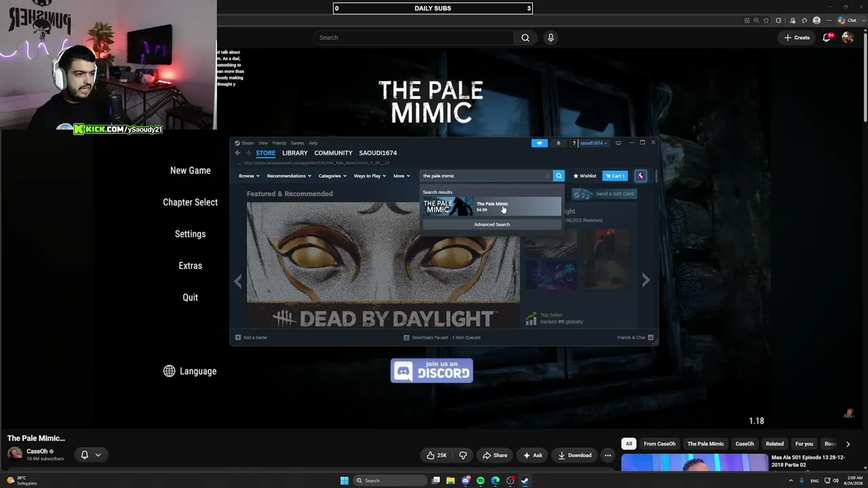Click YouTube search magnifier button
The height and width of the screenshot is (488, 868).
coord(525,38)
